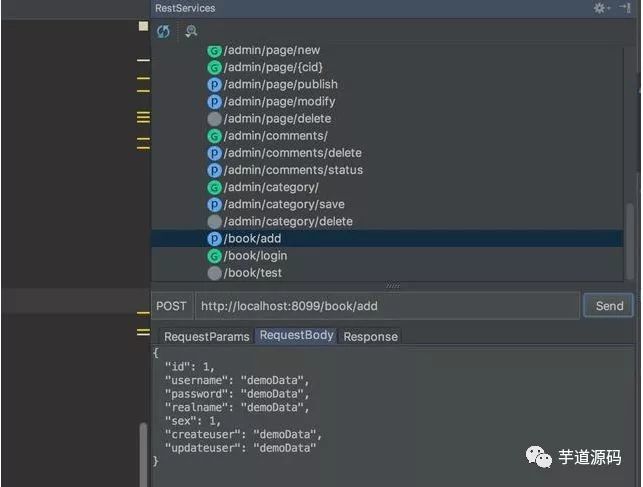The width and height of the screenshot is (643, 487).
Task: Select the /admin/page/delete service
Action: [278, 119]
